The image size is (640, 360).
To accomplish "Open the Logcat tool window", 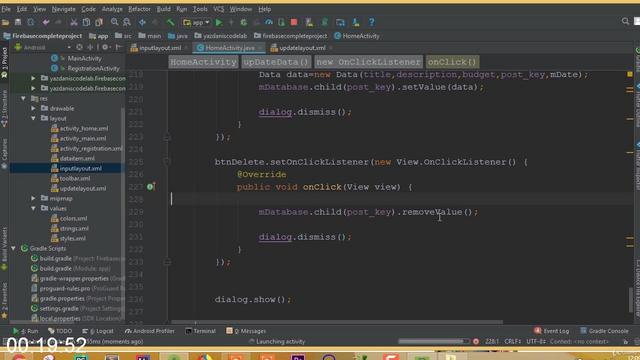I will pyautogui.click(x=98, y=331).
